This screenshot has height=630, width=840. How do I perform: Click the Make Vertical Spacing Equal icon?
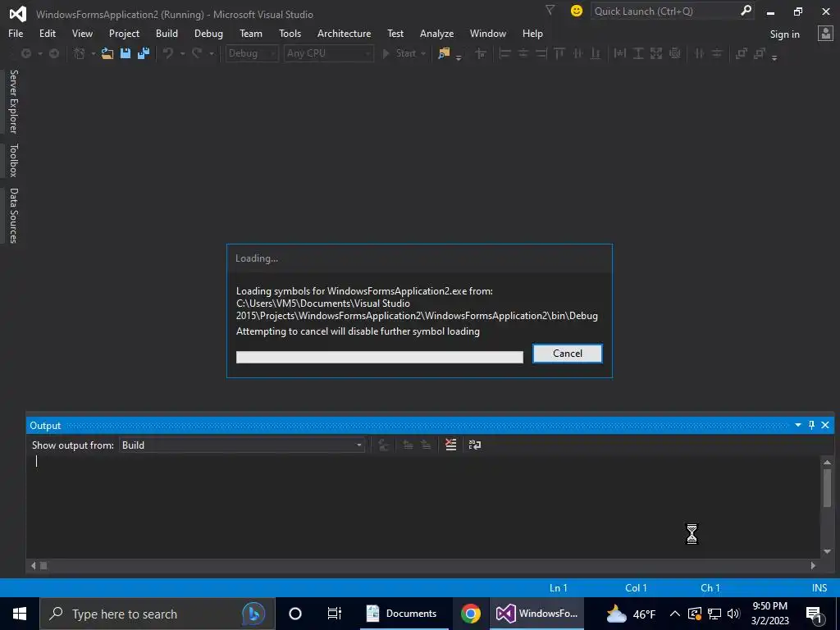click(x=717, y=53)
